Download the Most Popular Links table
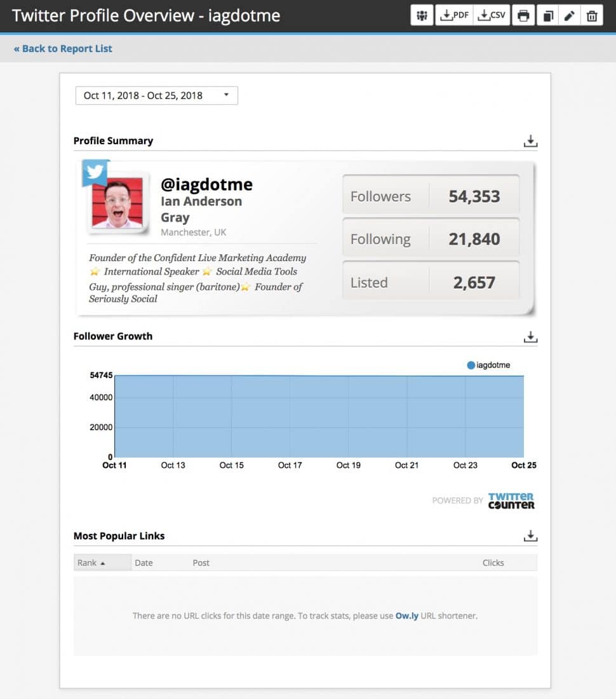Viewport: 616px width, 699px height. click(530, 536)
